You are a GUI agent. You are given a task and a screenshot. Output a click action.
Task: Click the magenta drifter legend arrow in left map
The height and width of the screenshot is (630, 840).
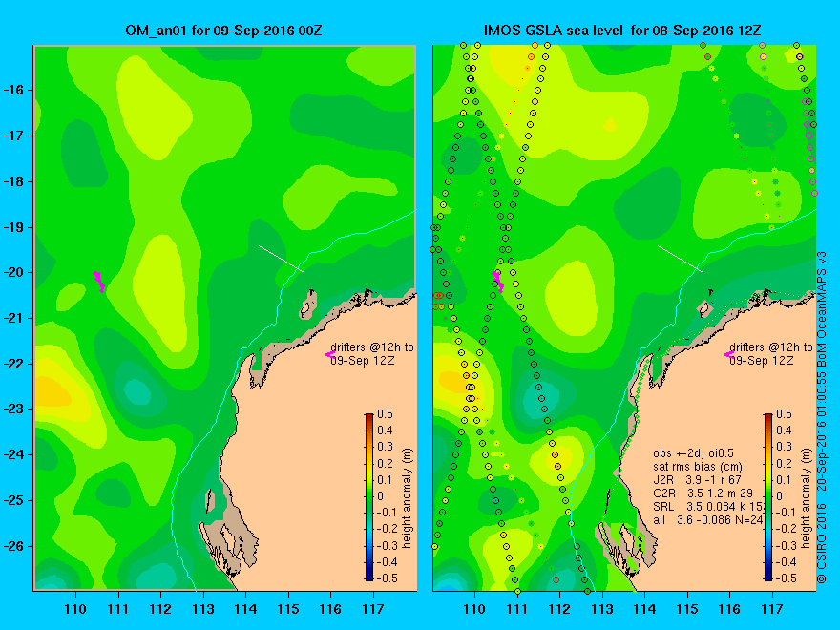[330, 354]
